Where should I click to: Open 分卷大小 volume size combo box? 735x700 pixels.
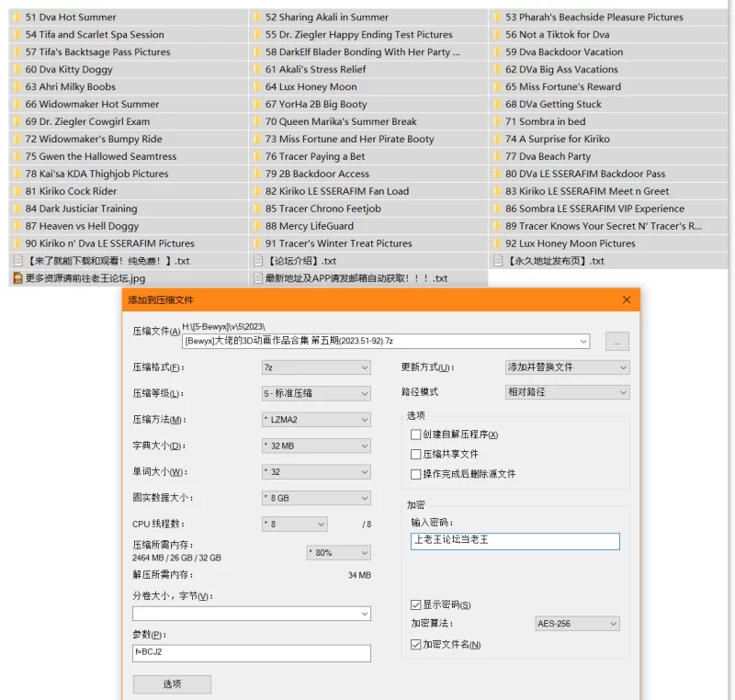pos(252,614)
